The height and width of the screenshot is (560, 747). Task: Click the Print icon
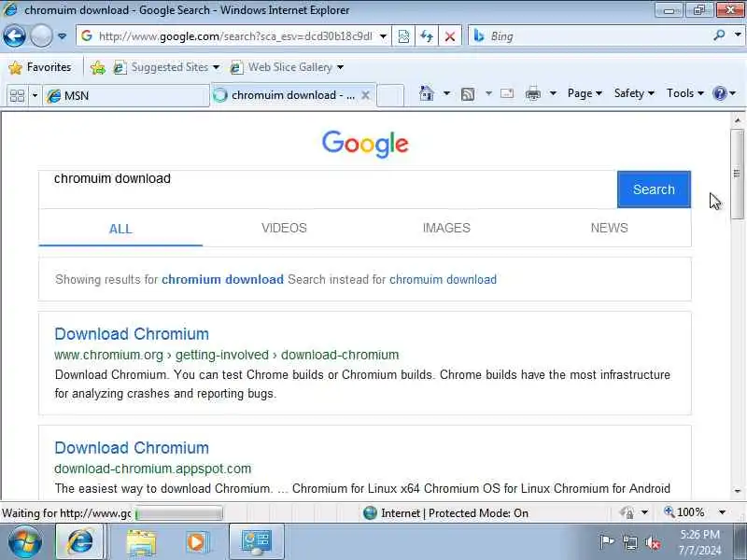[x=532, y=93]
